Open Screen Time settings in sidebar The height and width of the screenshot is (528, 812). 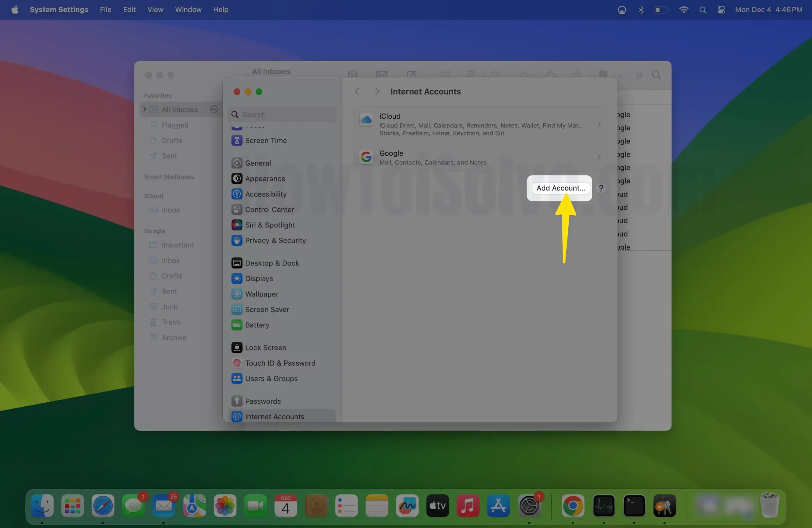[x=265, y=140]
